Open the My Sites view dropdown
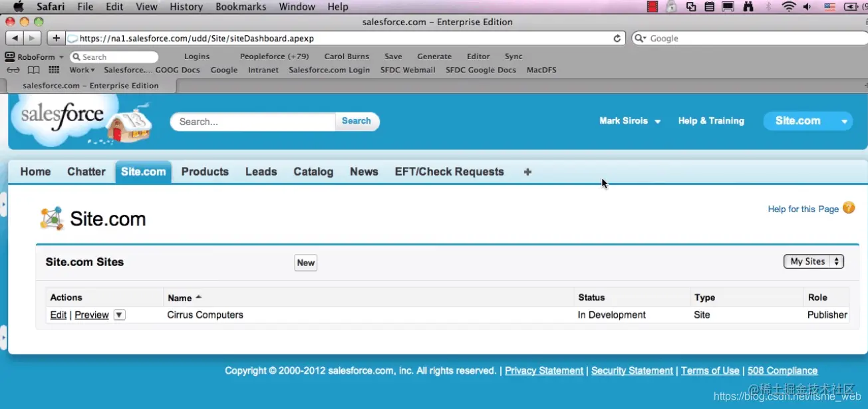868x409 pixels. tap(813, 261)
